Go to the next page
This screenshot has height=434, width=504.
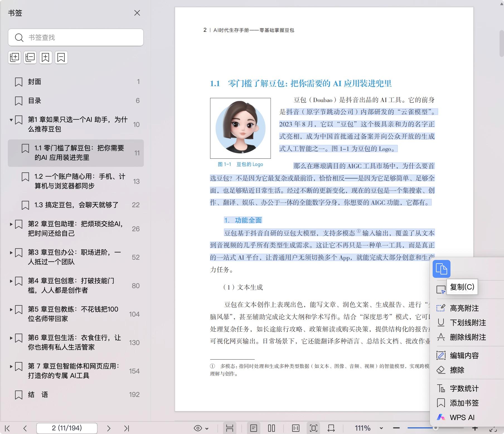coord(109,428)
